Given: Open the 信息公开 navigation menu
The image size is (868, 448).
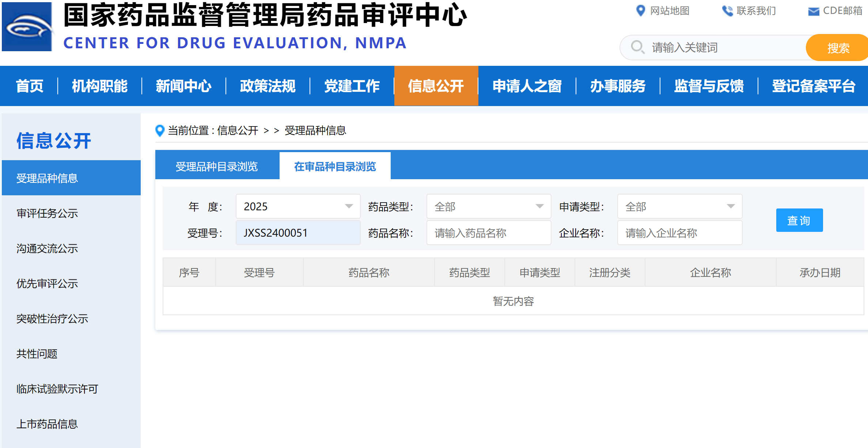Looking at the screenshot, I should (x=436, y=86).
